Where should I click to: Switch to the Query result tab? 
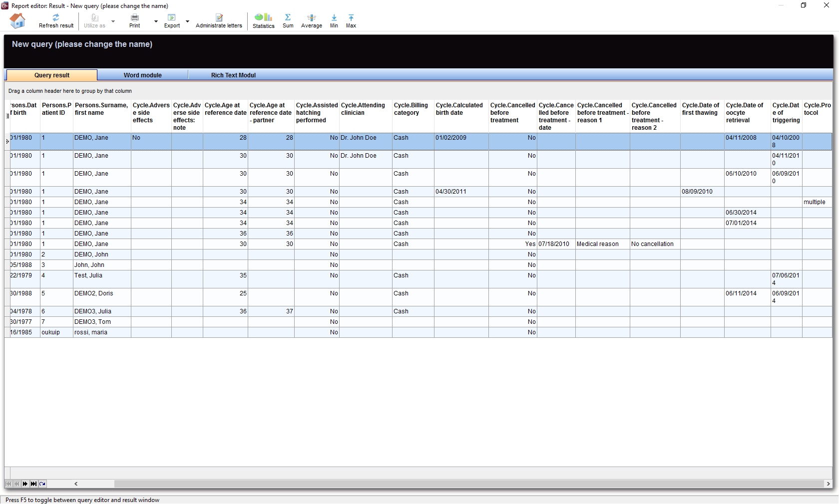(51, 75)
